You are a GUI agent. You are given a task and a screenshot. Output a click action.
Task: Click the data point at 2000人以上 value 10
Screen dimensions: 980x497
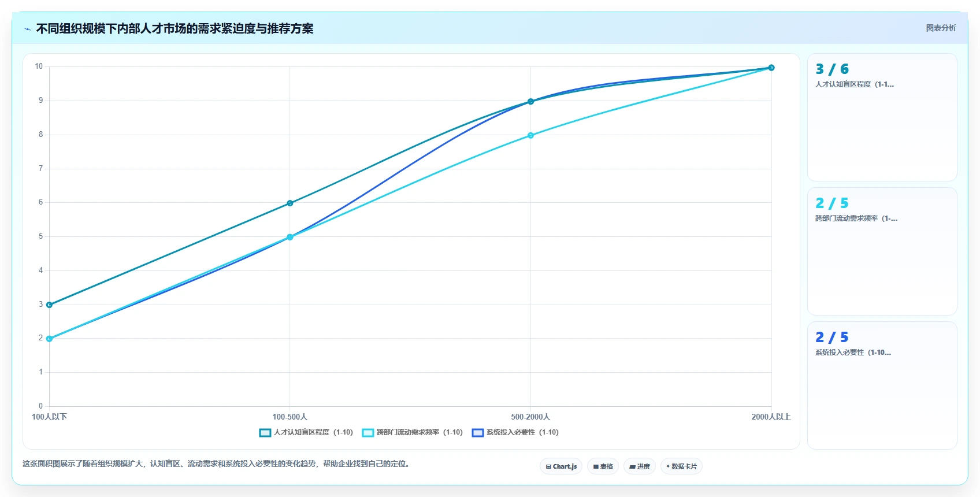click(x=771, y=68)
